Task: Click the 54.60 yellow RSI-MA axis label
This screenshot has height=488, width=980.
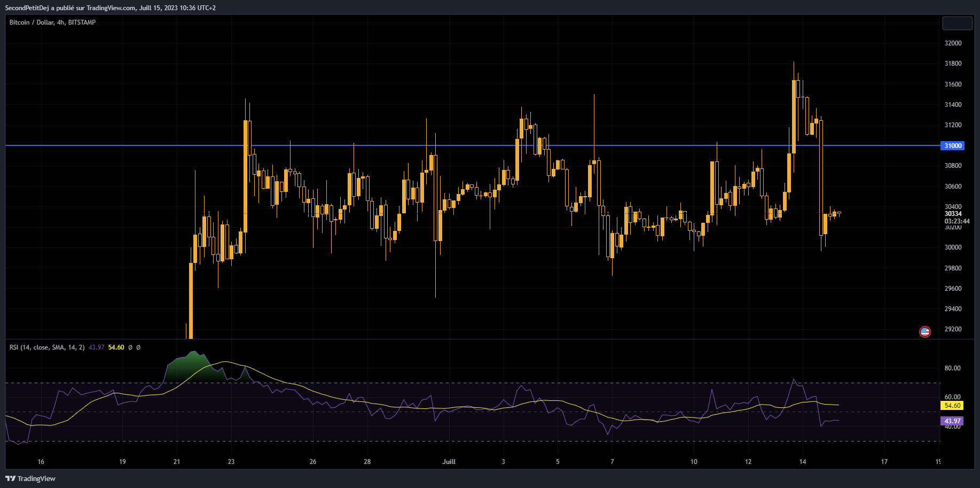Action: [x=953, y=406]
